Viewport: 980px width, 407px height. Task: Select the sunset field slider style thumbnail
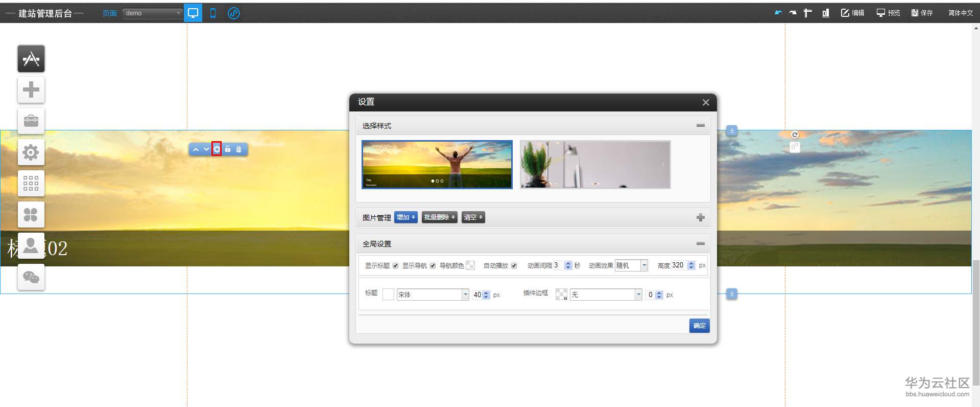pos(437,165)
